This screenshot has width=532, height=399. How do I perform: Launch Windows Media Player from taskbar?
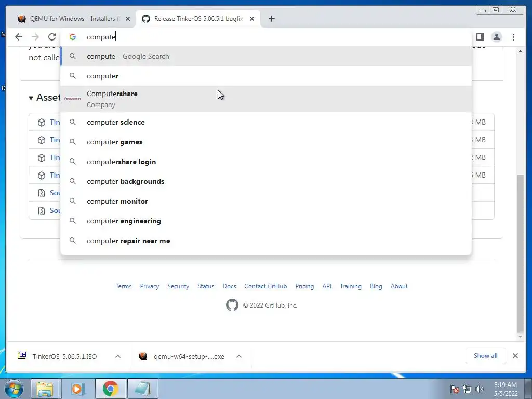[77, 389]
